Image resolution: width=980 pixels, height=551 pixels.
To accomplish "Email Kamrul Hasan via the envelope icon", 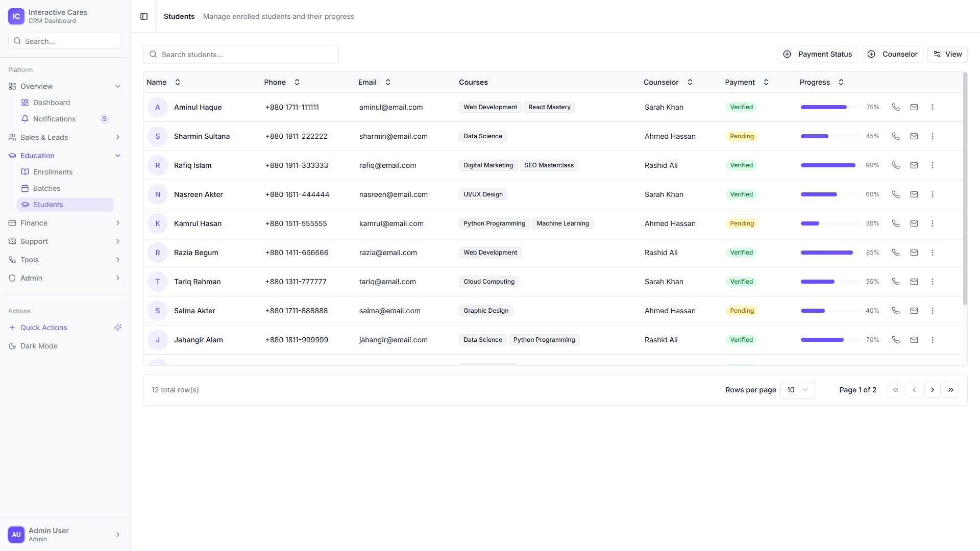I will [x=914, y=223].
